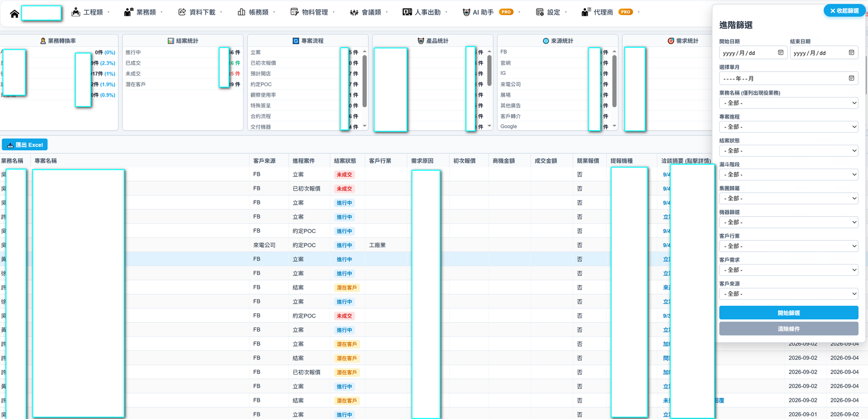Expand the 機器篩選 dropdown
This screenshot has height=419, width=868.
tap(789, 222)
